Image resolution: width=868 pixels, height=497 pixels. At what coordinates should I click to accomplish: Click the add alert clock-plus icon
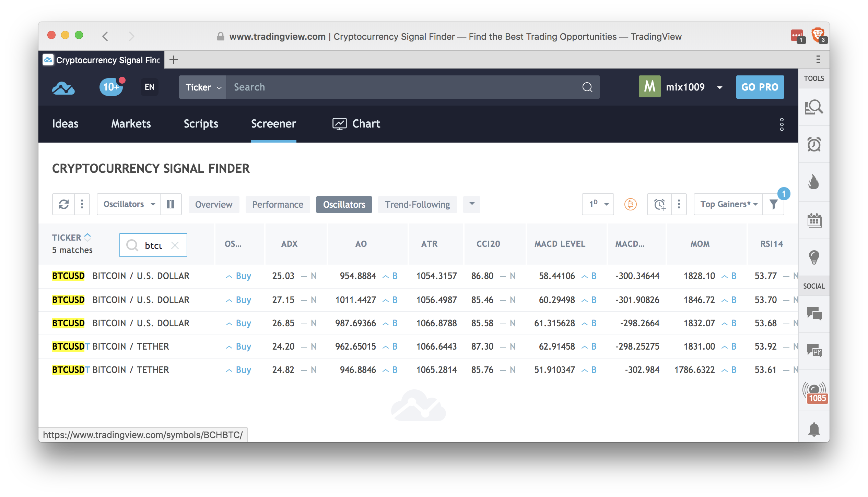click(x=659, y=204)
